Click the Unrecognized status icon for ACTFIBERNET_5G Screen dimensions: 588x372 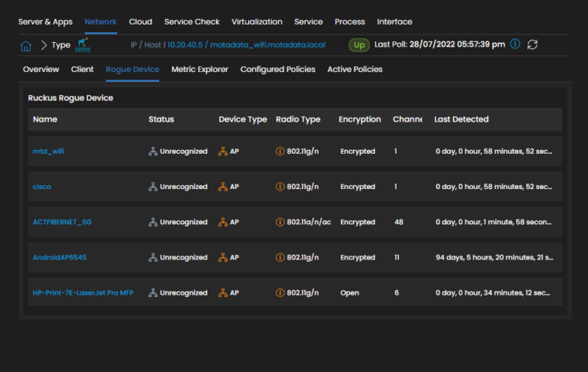coord(153,222)
